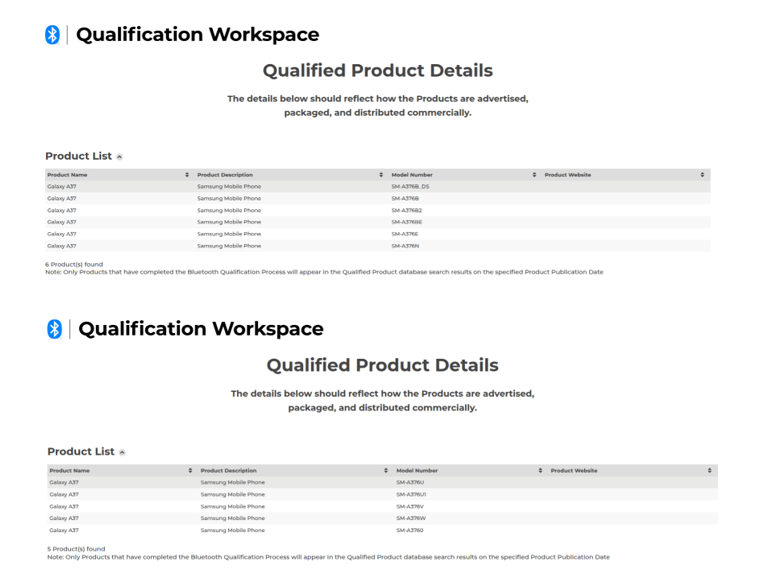This screenshot has width=779, height=573.
Task: Click the SM-A376E model number cell
Action: pos(405,234)
